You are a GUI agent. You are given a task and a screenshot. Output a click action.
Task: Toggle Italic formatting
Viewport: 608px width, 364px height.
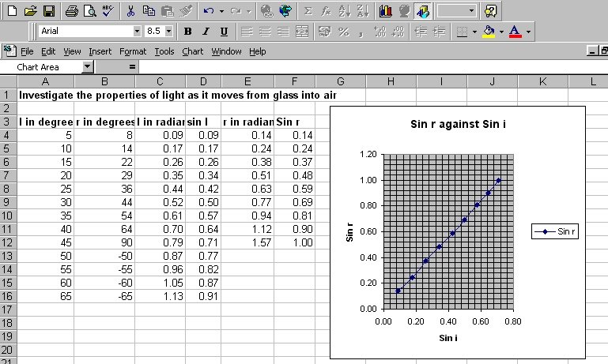click(206, 32)
